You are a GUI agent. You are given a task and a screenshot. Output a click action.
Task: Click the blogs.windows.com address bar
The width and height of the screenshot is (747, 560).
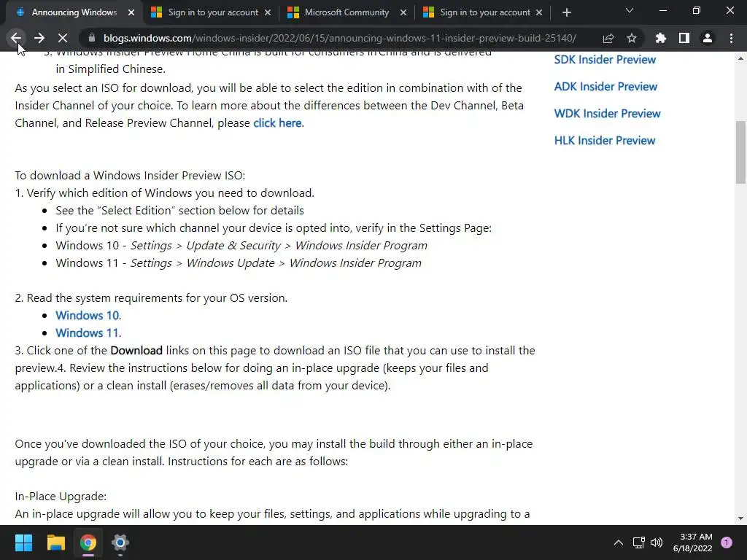pyautogui.click(x=339, y=38)
